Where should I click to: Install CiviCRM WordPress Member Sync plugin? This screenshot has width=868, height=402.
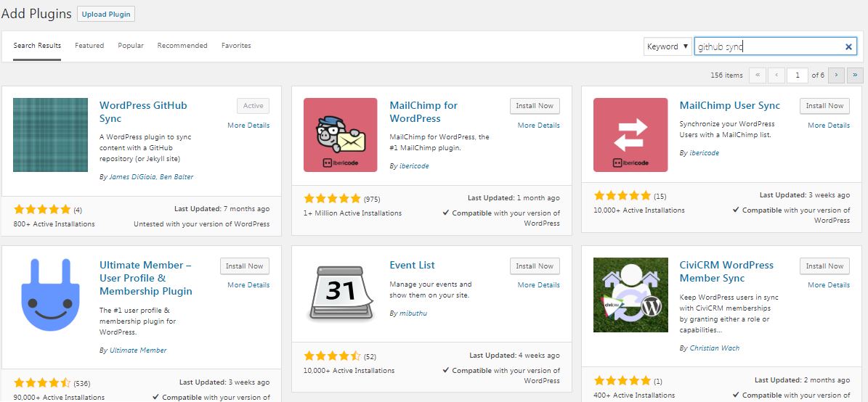coord(825,266)
